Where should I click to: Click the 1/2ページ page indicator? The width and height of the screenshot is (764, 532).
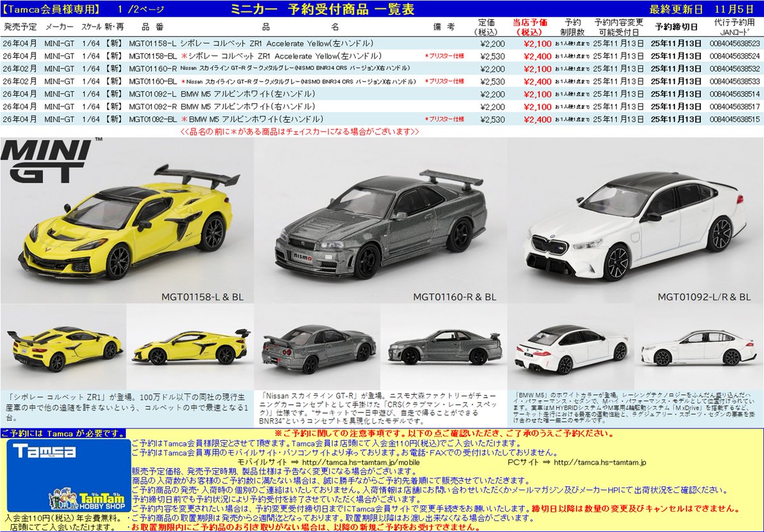point(141,9)
